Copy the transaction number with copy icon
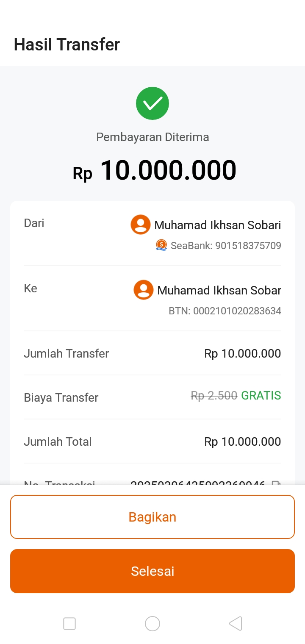 coord(276,483)
